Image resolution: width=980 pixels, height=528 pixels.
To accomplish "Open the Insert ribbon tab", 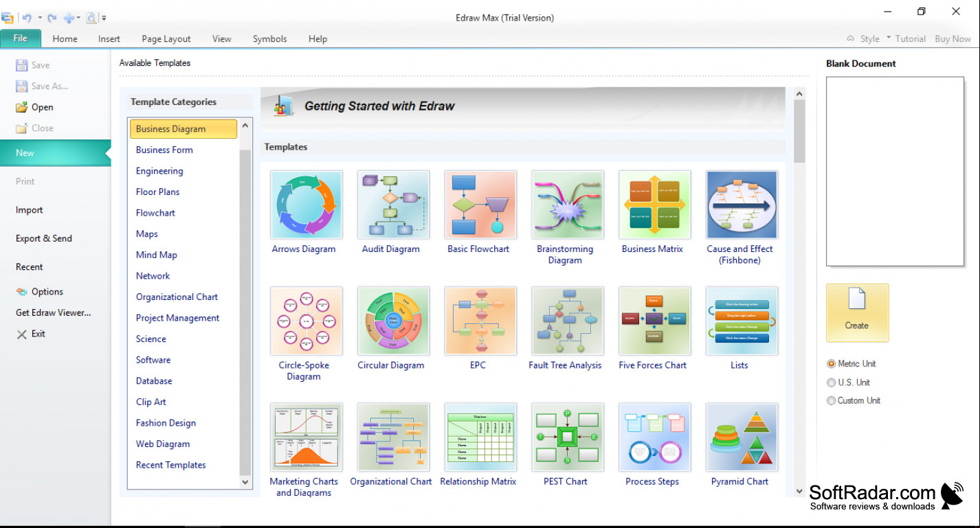I will pos(109,38).
